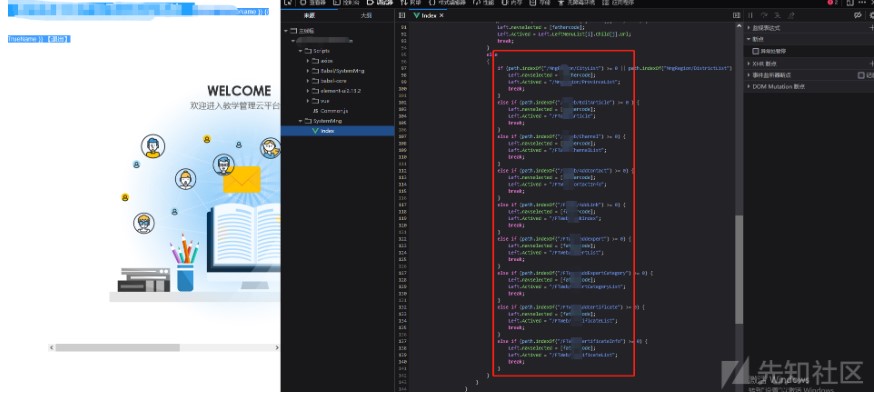
Task: Add a watch expression with the plus icon
Action: pos(871,27)
